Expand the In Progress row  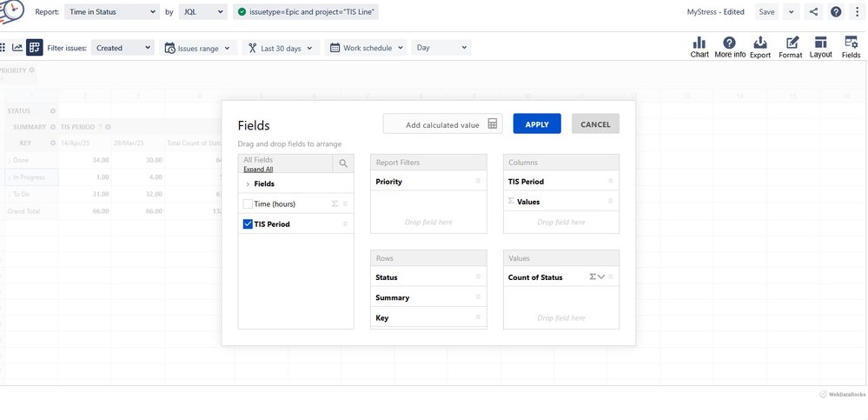(9, 177)
